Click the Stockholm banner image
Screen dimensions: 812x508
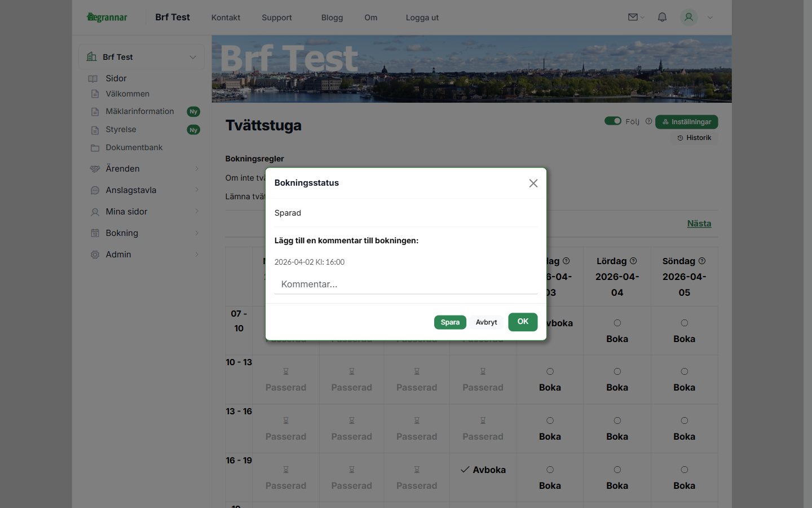[472, 69]
